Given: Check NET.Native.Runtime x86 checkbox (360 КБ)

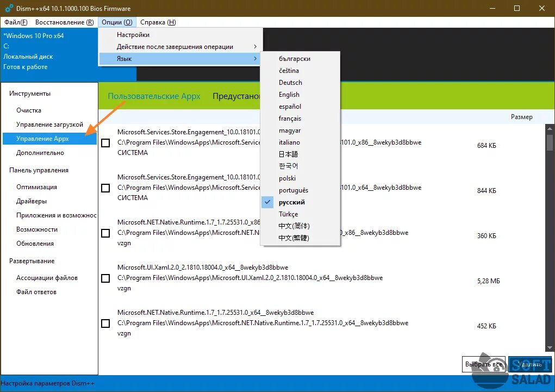Looking at the screenshot, I should pyautogui.click(x=105, y=233).
